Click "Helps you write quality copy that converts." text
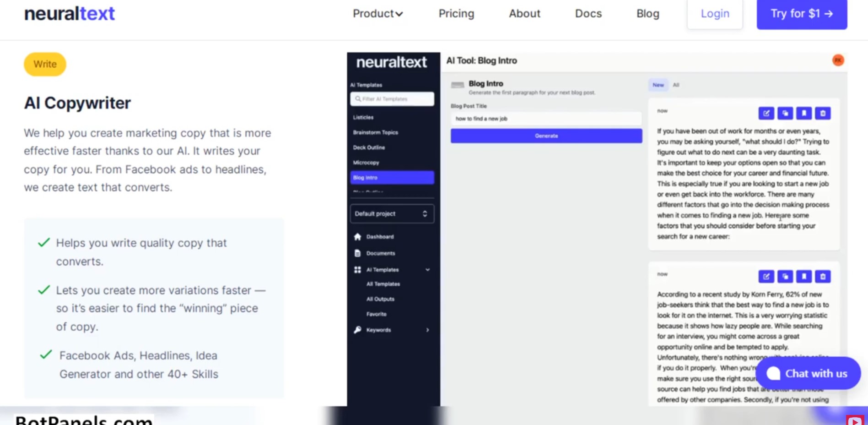The image size is (868, 425). 141,252
